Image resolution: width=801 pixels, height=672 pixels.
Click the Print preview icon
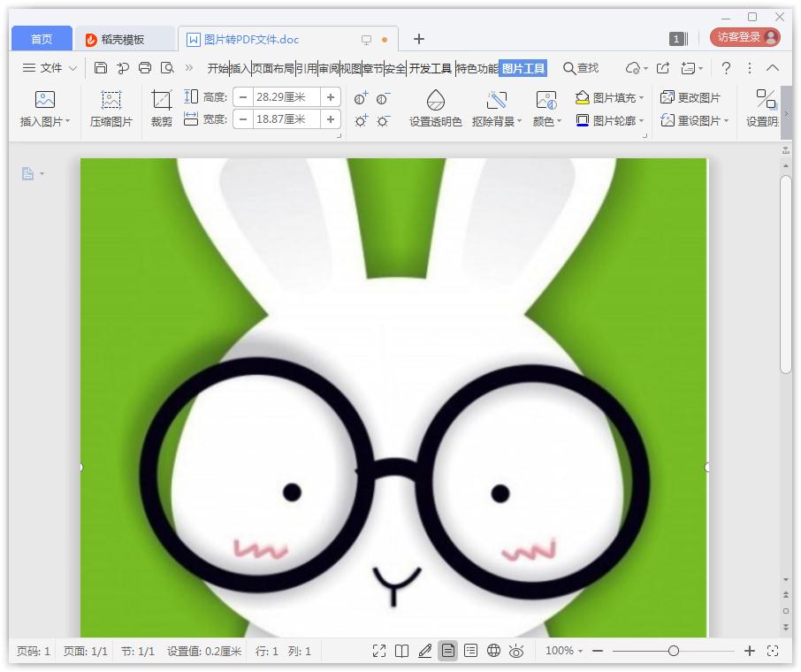pyautogui.click(x=168, y=67)
